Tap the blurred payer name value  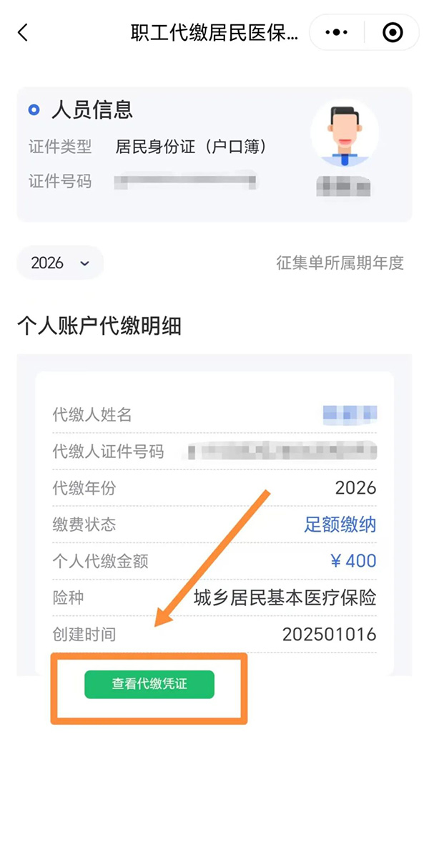pyautogui.click(x=350, y=414)
